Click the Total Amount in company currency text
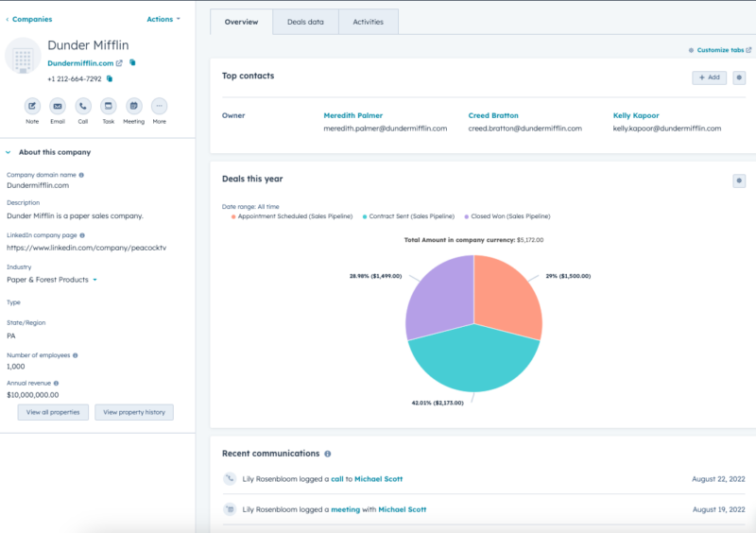 pos(473,240)
